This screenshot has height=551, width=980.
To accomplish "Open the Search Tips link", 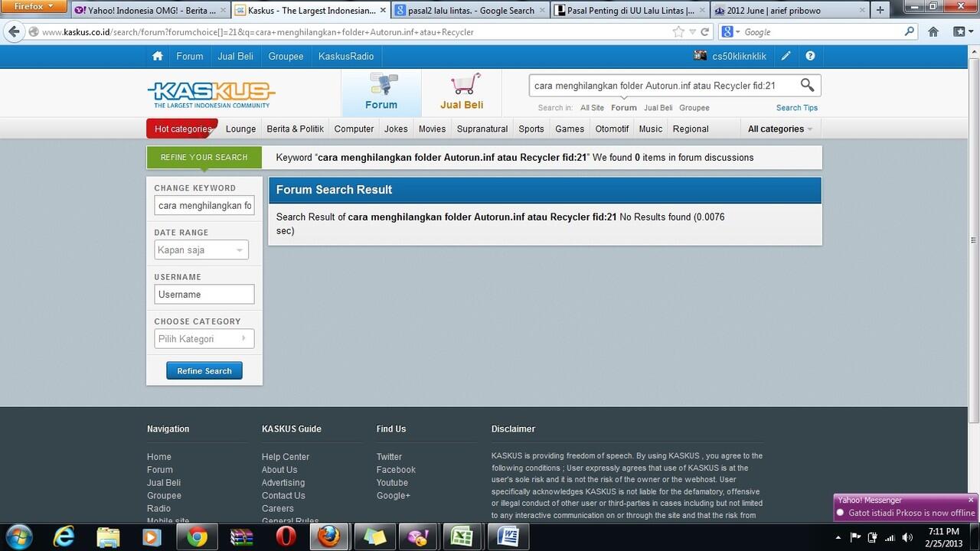I will coord(796,107).
